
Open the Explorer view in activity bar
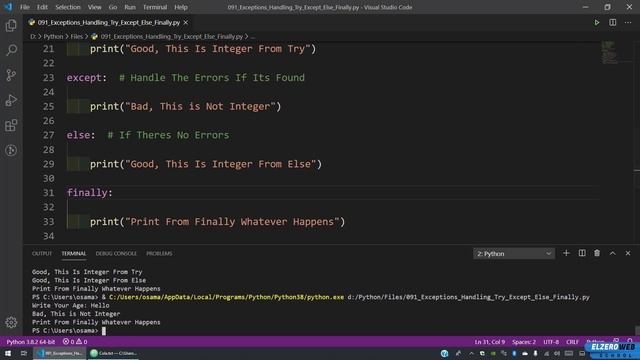pos(11,25)
